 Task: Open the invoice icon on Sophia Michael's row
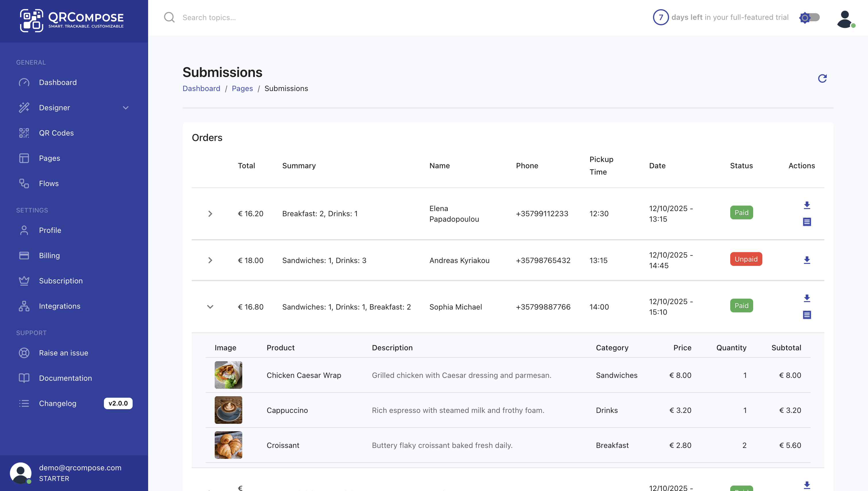coord(807,315)
